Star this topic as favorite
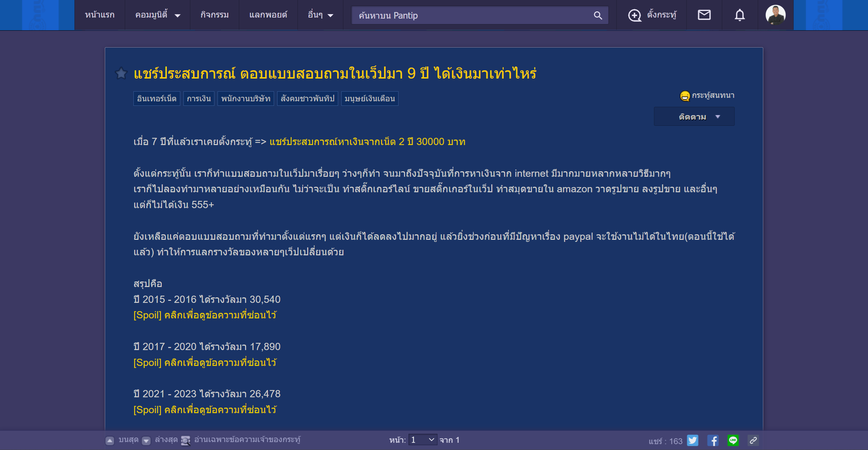This screenshot has height=450, width=868. (121, 73)
